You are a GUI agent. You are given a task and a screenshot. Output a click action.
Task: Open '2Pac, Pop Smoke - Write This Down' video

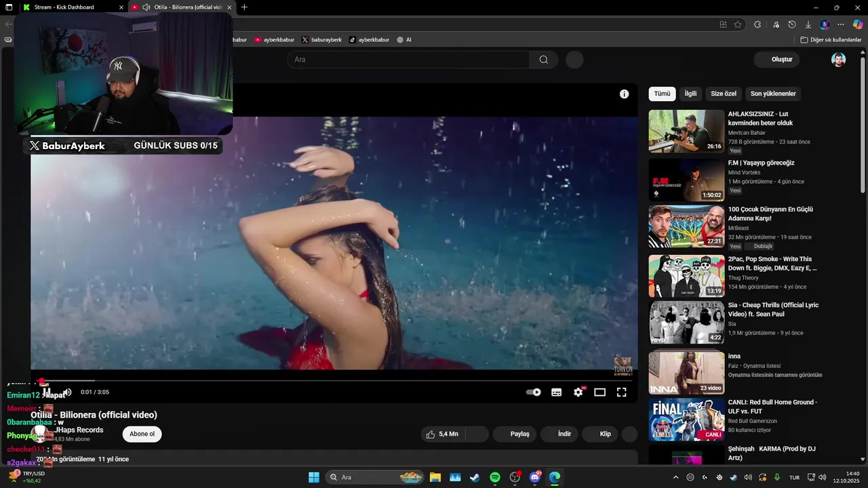[x=772, y=264]
